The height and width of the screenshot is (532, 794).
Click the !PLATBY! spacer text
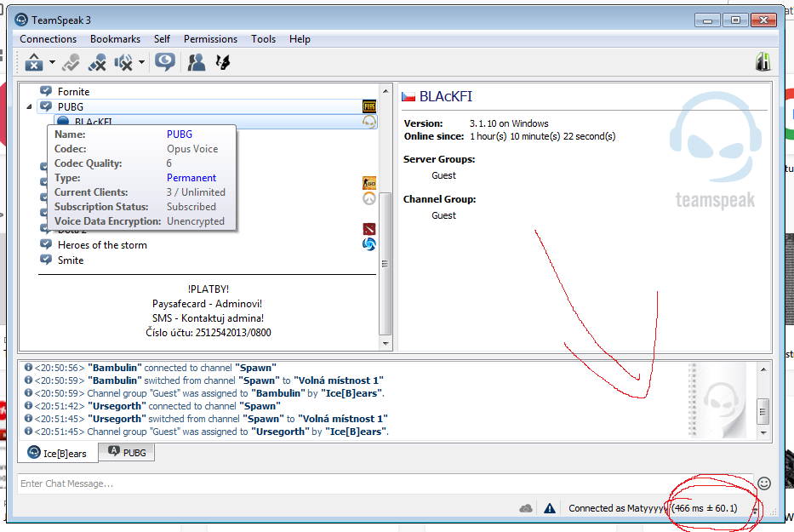click(x=208, y=289)
